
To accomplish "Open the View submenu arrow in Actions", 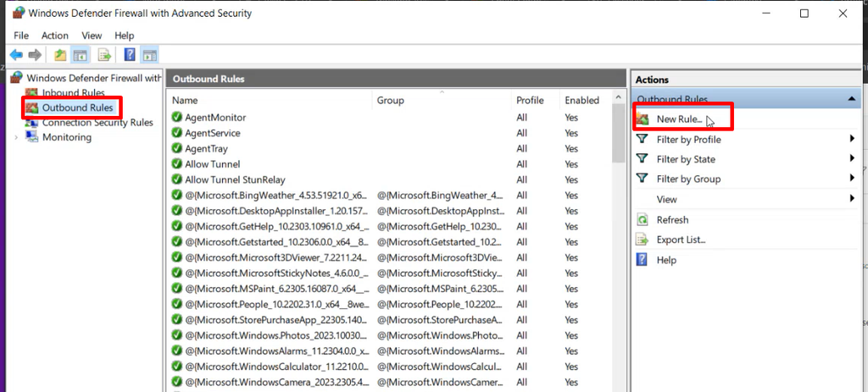I will click(853, 198).
